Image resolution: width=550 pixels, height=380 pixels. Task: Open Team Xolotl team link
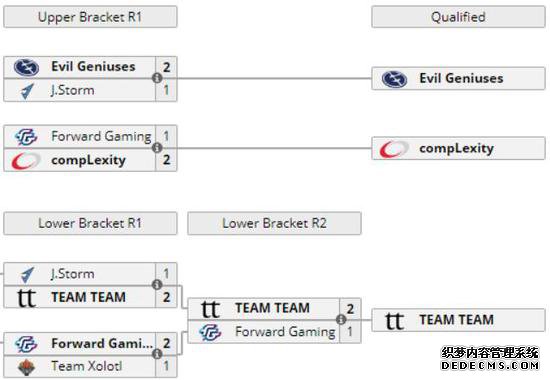87,366
